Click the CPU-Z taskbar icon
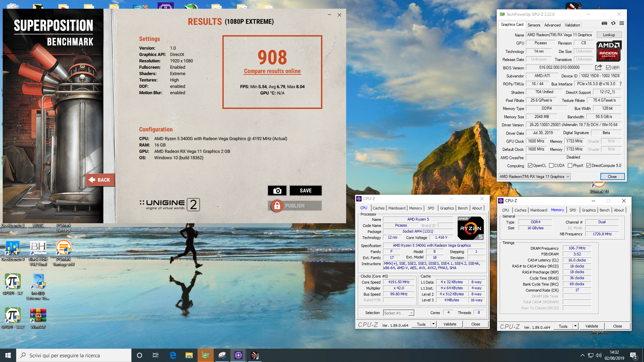 pos(238,355)
